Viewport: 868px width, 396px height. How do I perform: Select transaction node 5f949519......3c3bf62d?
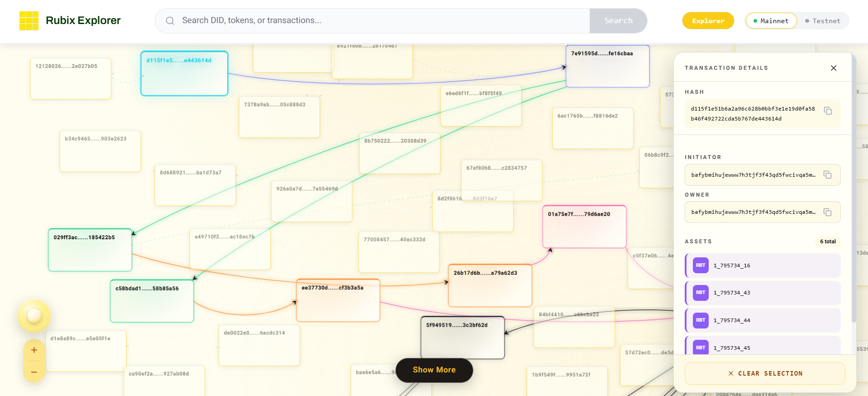point(463,338)
